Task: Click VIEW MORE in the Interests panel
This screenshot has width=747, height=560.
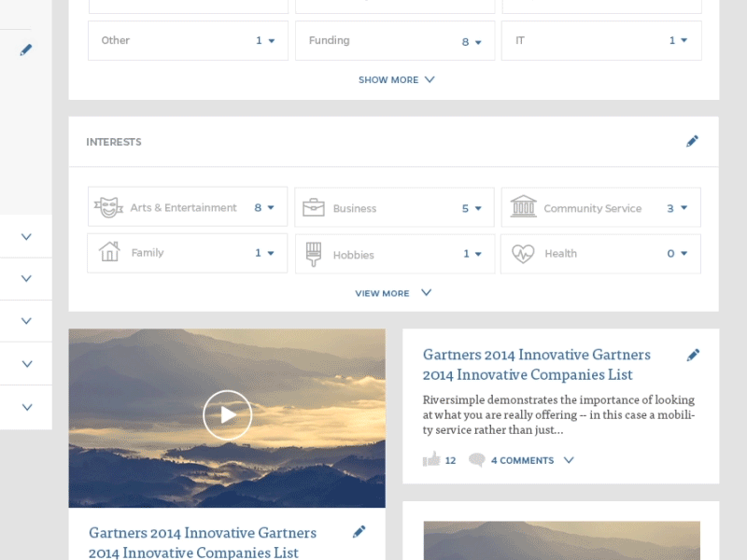Action: point(392,292)
